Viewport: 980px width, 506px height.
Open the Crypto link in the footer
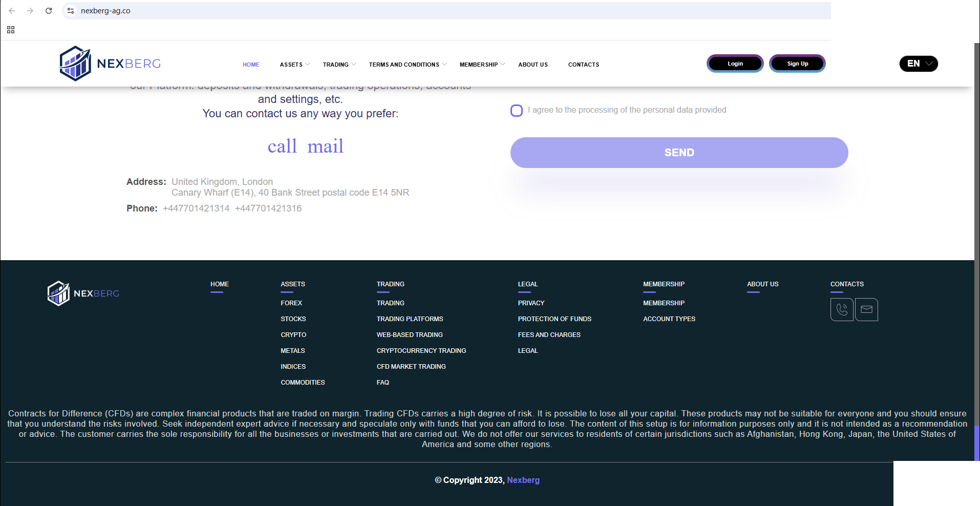293,335
